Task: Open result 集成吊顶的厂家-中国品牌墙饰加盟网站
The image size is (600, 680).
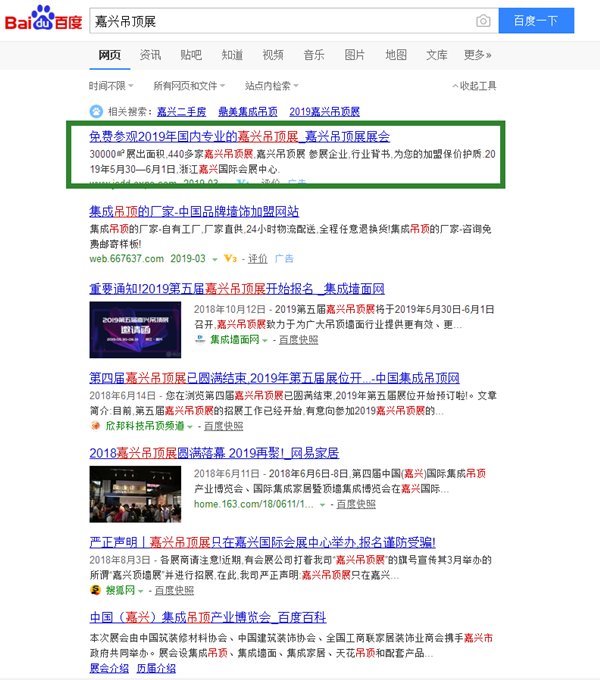Action: [x=194, y=212]
